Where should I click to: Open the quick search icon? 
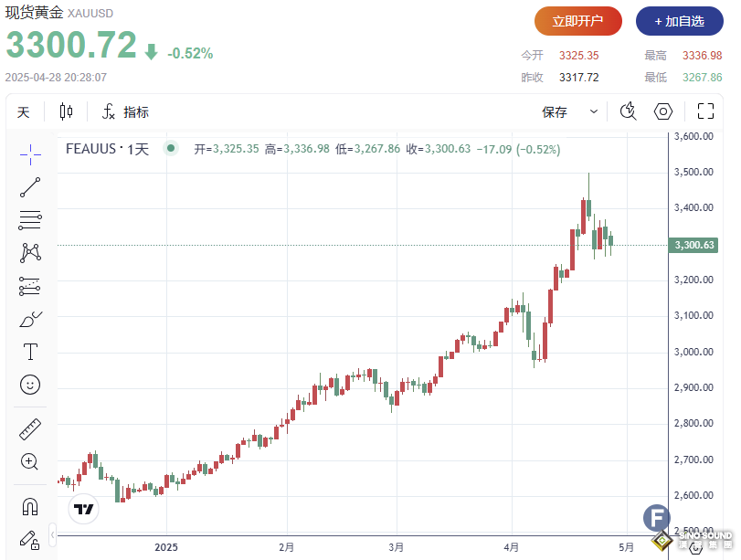point(628,111)
